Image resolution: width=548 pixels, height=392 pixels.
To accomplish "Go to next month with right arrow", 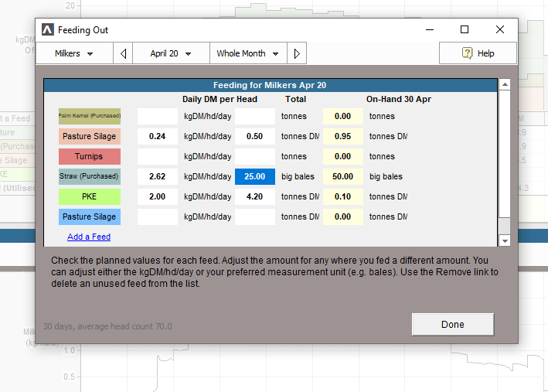I will (297, 53).
